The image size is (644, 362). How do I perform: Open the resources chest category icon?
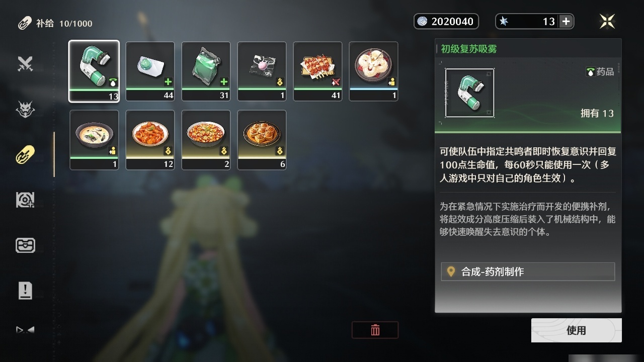point(25,245)
